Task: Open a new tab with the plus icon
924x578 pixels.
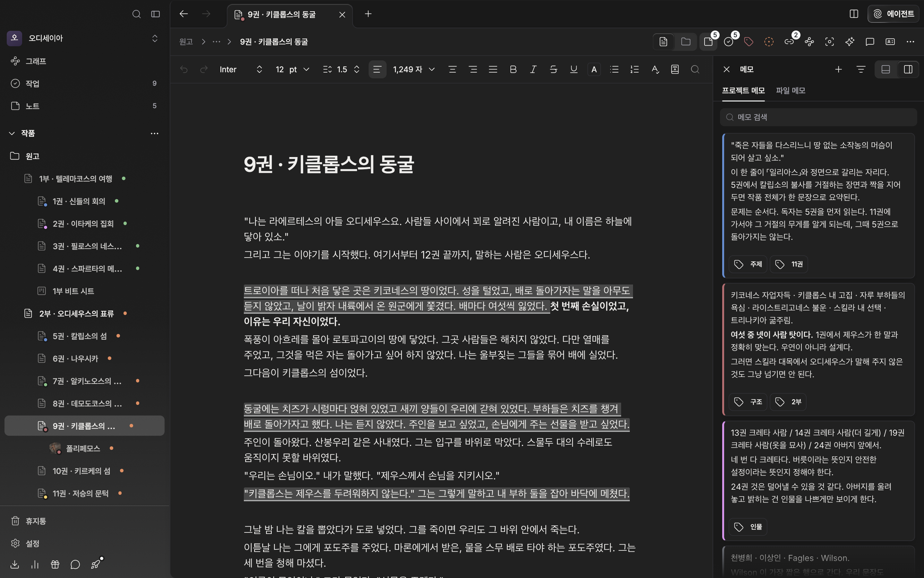Action: [368, 14]
